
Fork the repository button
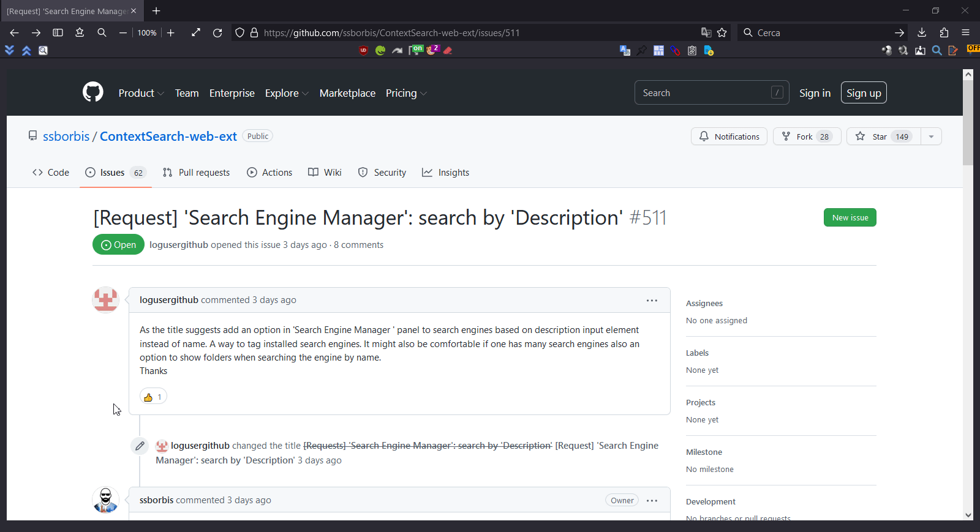pos(807,137)
